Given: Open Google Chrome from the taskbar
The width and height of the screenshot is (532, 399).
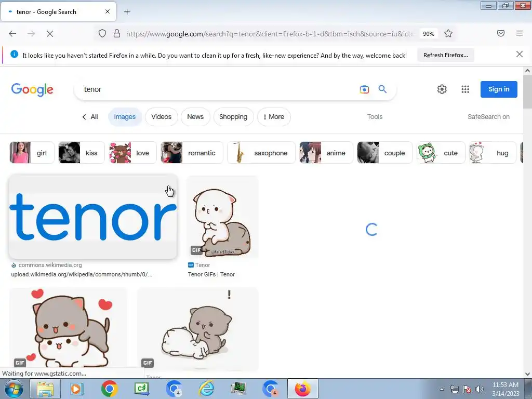Looking at the screenshot, I should [x=109, y=389].
